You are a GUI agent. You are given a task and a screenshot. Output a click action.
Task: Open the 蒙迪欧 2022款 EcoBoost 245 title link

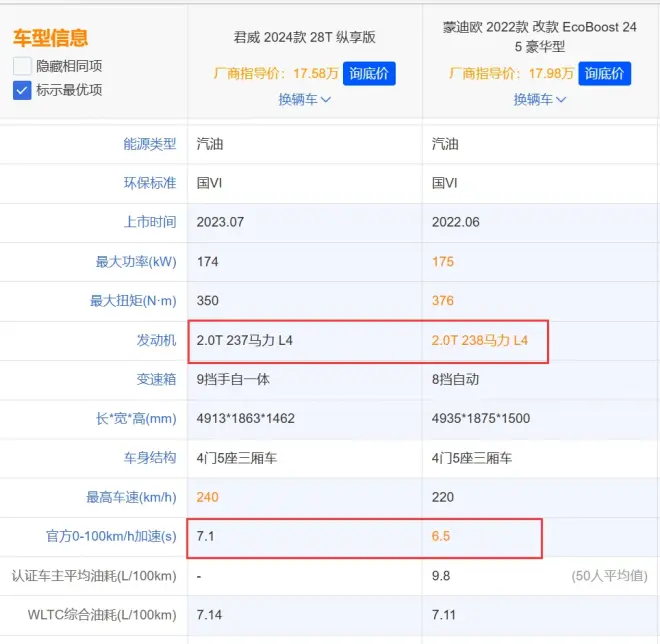[540, 36]
